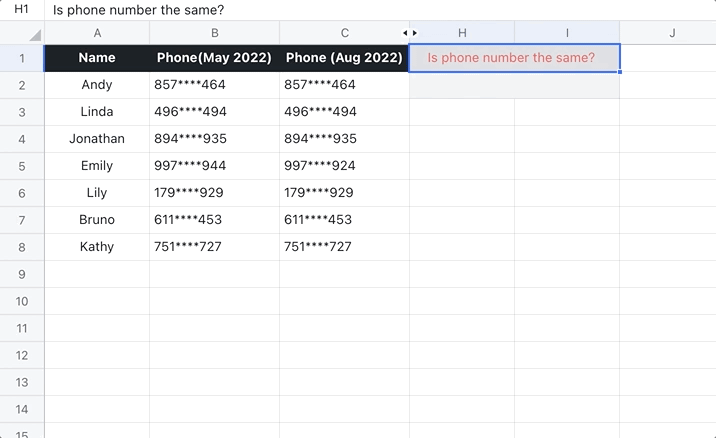Select column A header
716x438 pixels.
pos(97,33)
